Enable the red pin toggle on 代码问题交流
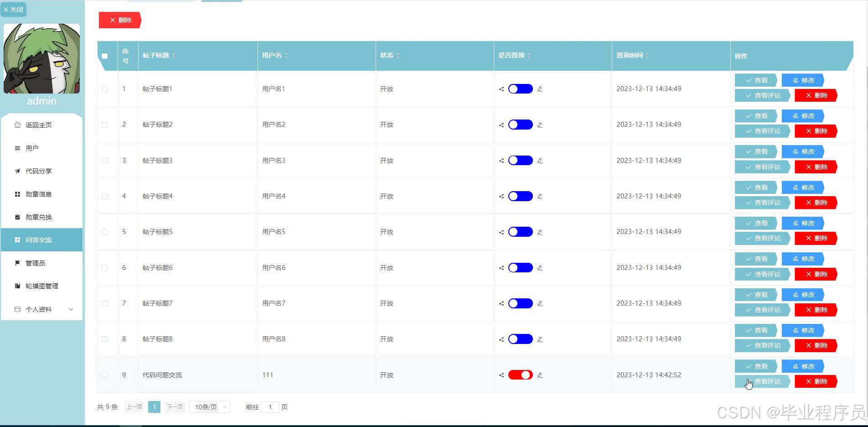Image resolution: width=868 pixels, height=427 pixels. point(520,375)
